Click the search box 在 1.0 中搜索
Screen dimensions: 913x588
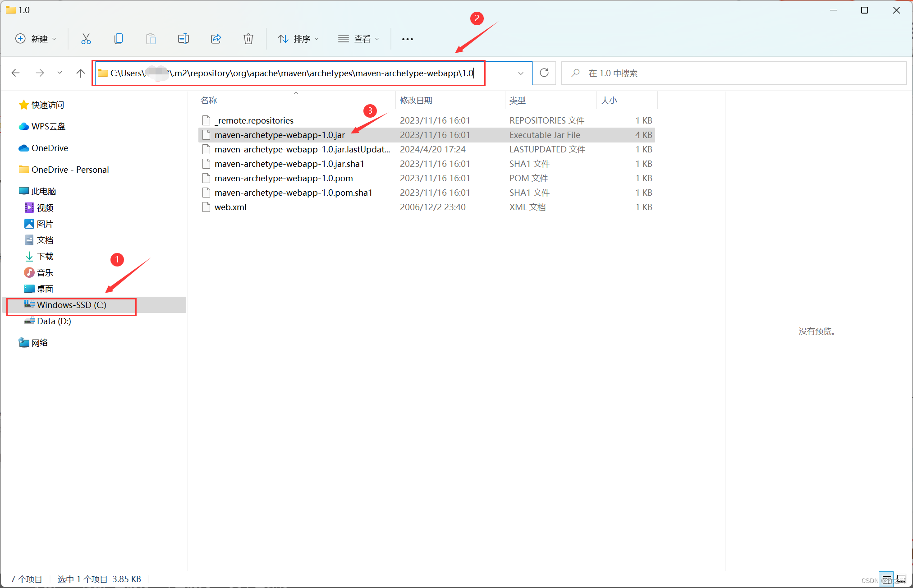(x=734, y=73)
